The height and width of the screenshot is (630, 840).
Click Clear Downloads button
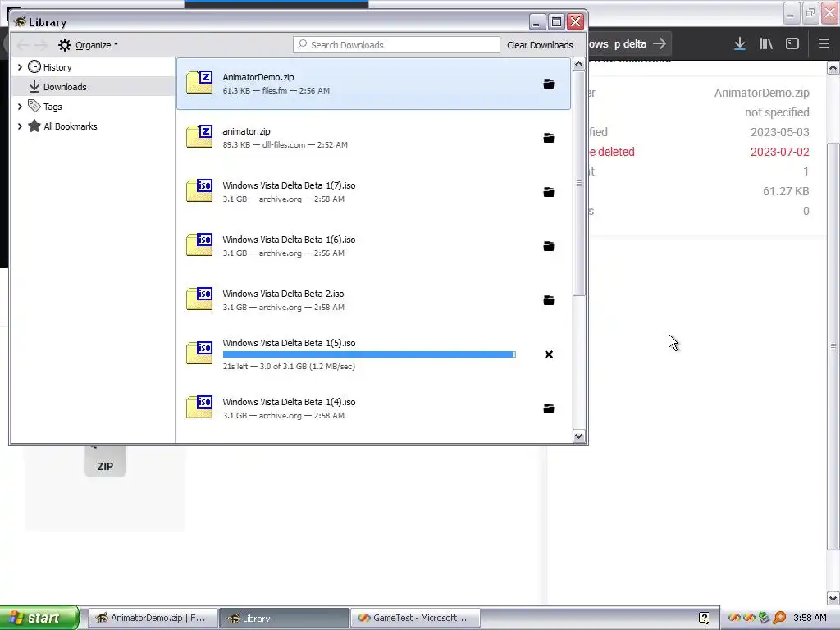pyautogui.click(x=540, y=45)
